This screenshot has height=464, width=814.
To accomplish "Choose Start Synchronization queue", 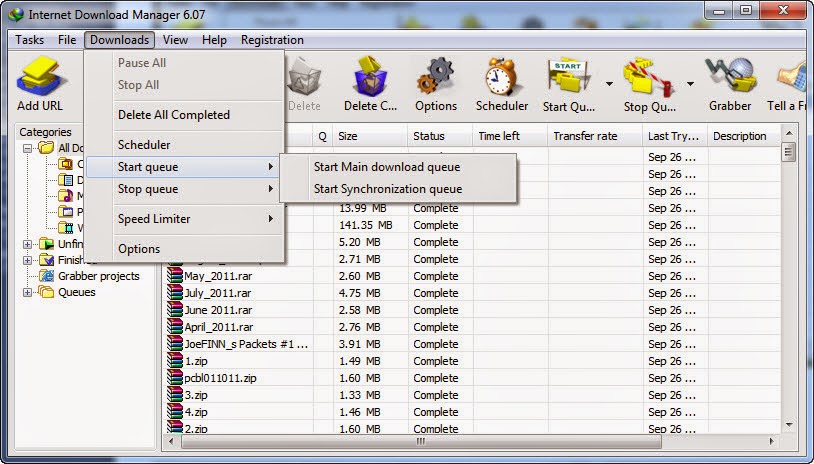I will tap(398, 189).
